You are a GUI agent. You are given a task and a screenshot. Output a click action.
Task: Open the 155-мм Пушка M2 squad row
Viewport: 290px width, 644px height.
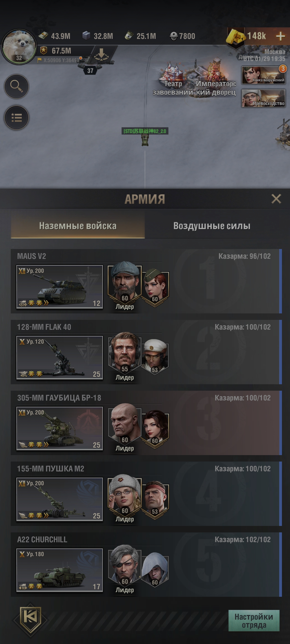click(x=146, y=494)
